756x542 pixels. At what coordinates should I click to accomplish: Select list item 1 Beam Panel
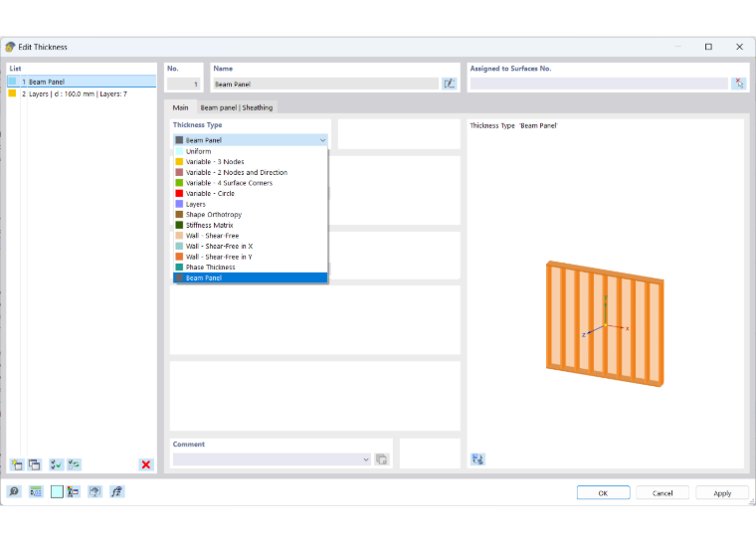[x=82, y=82]
